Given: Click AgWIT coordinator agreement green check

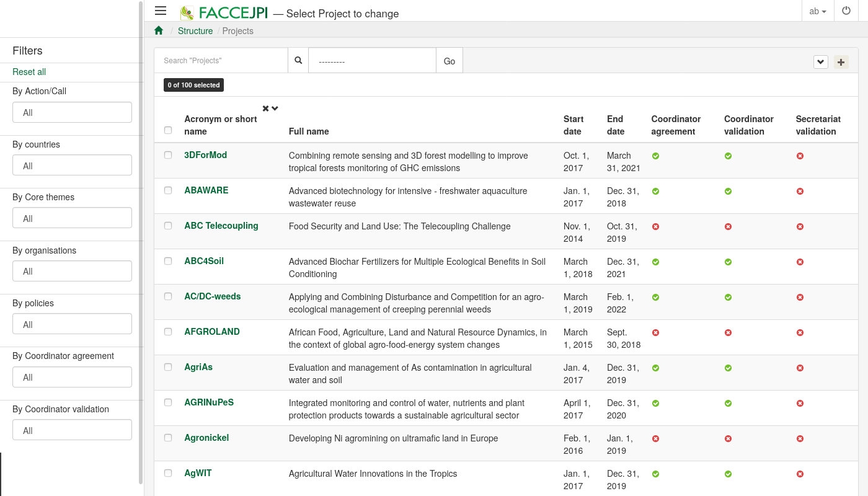Looking at the screenshot, I should coord(655,474).
